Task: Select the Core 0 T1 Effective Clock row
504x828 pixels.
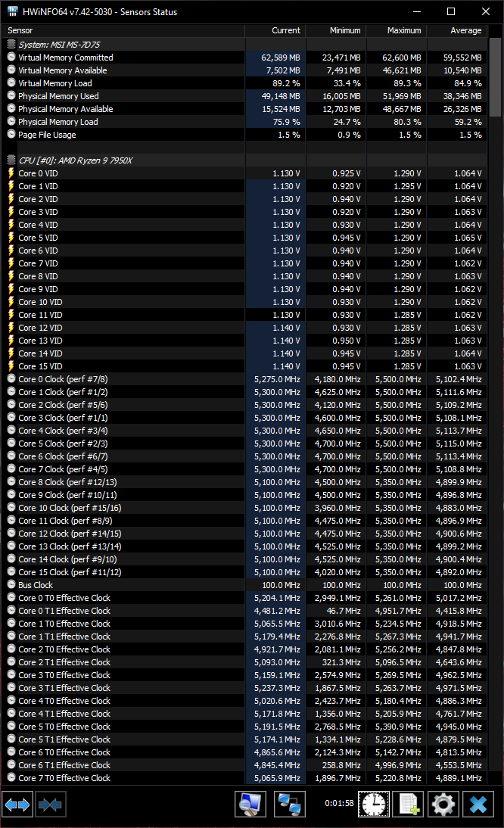Action: pos(244,611)
